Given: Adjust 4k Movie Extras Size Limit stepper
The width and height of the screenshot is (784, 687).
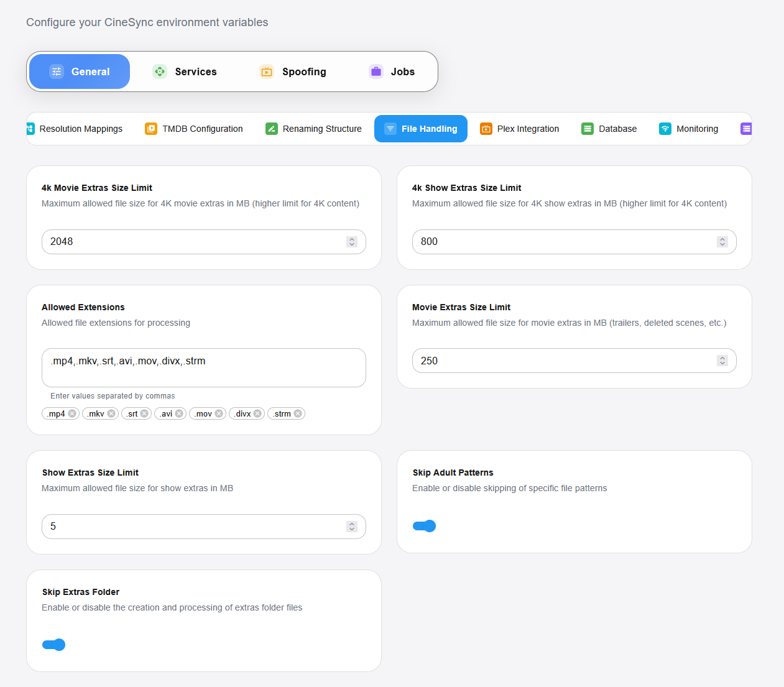Looking at the screenshot, I should click(x=352, y=242).
